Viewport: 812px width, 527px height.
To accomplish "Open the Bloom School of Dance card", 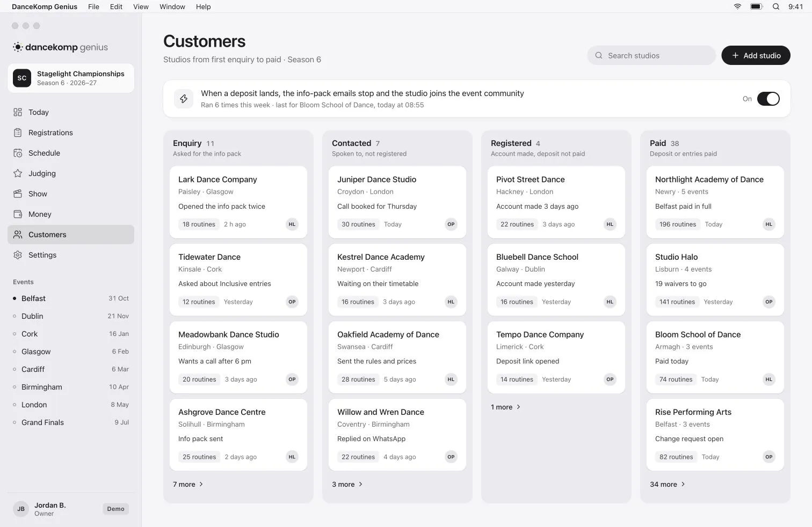I will pos(715,357).
